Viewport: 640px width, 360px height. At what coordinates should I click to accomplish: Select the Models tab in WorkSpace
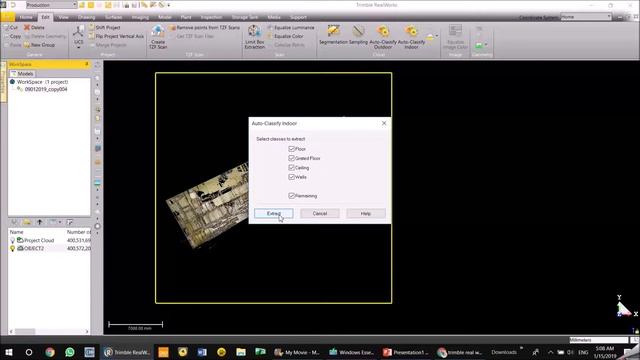(x=22, y=74)
